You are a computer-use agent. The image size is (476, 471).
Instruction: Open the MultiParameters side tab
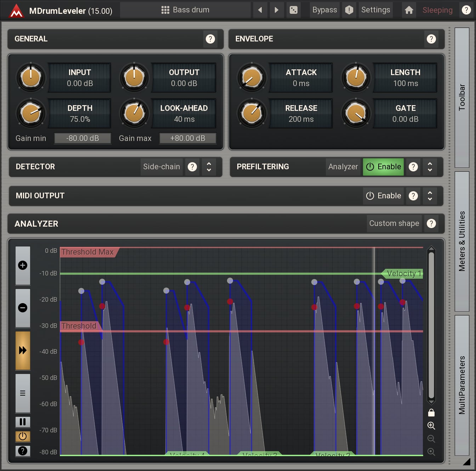[462, 385]
